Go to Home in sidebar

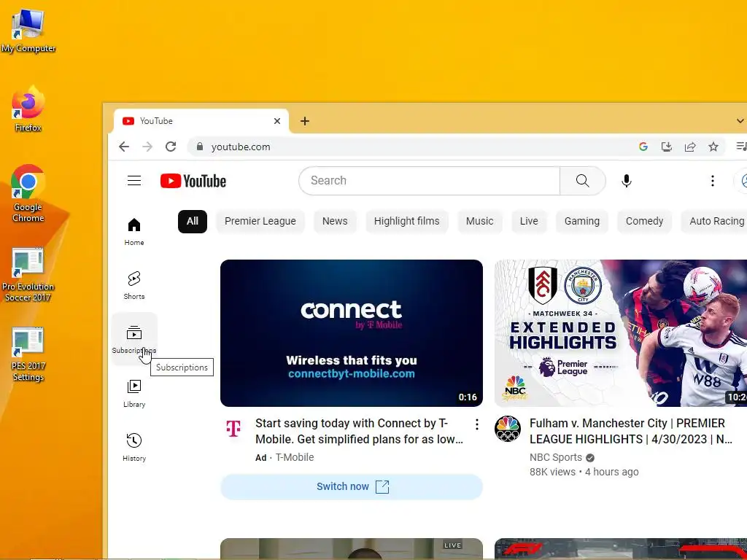134,232
